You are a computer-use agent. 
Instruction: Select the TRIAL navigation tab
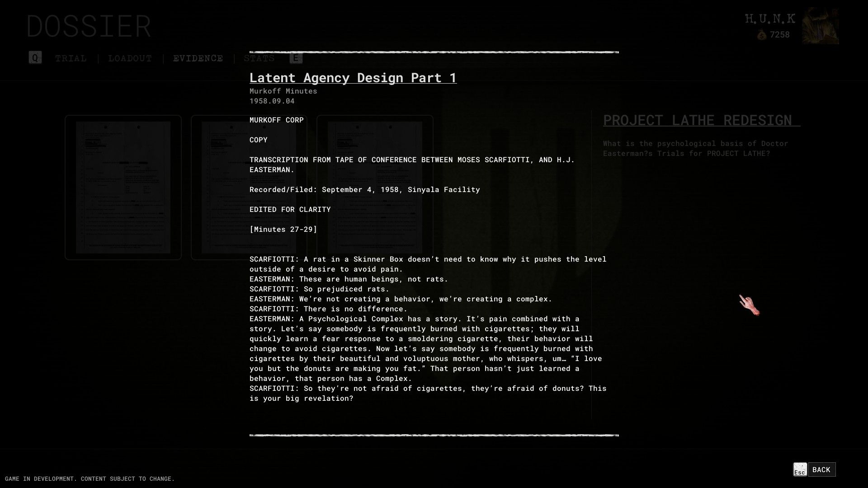[x=71, y=58]
